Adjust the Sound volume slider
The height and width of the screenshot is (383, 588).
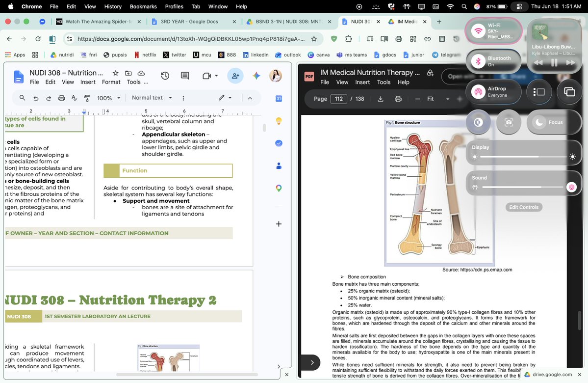click(x=523, y=187)
